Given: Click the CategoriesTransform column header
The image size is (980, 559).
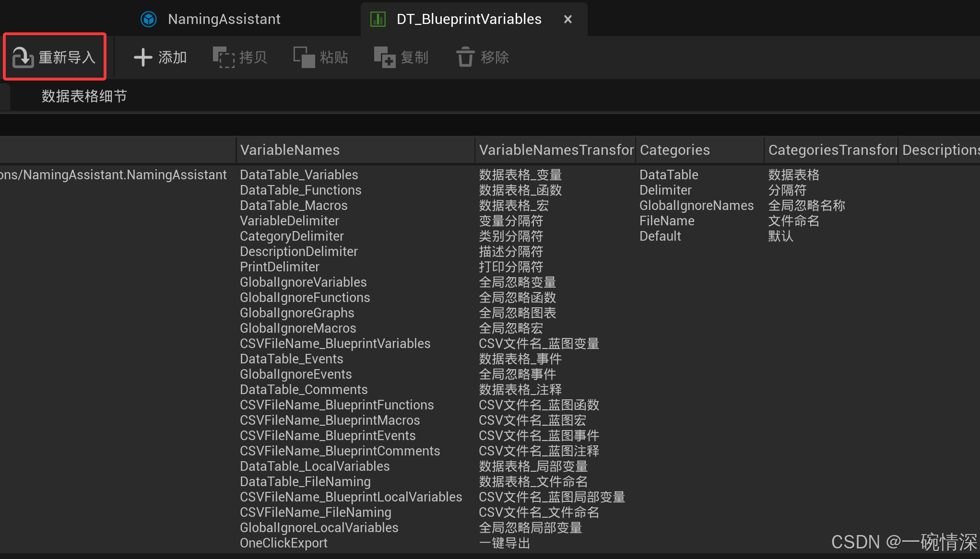Looking at the screenshot, I should click(831, 150).
